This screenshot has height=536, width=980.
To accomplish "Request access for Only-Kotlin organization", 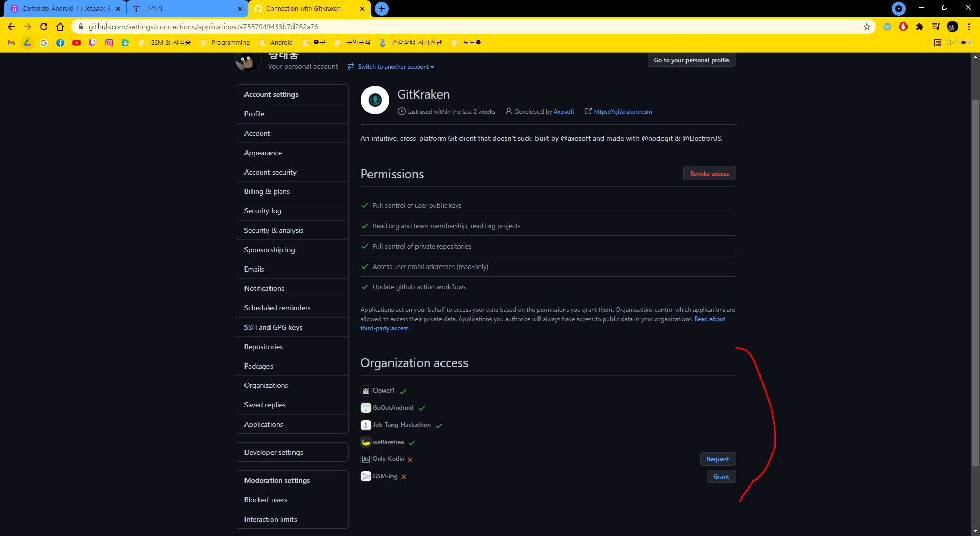I will point(718,459).
